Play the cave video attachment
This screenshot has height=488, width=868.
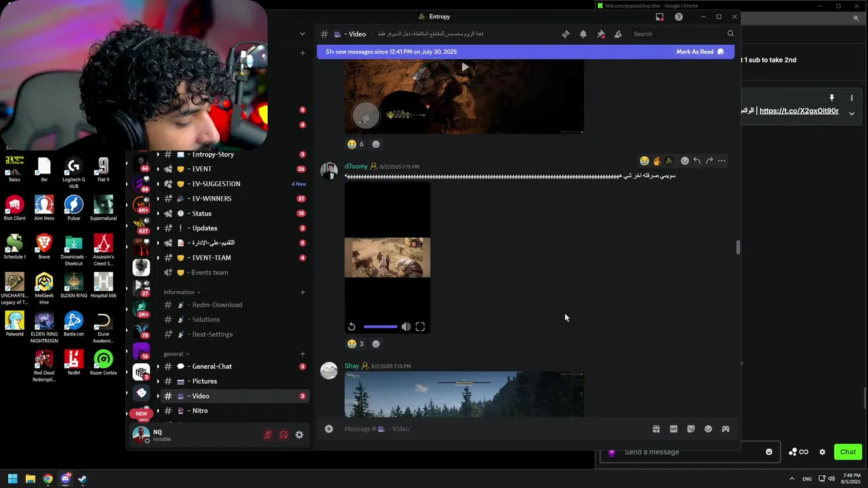tap(465, 67)
